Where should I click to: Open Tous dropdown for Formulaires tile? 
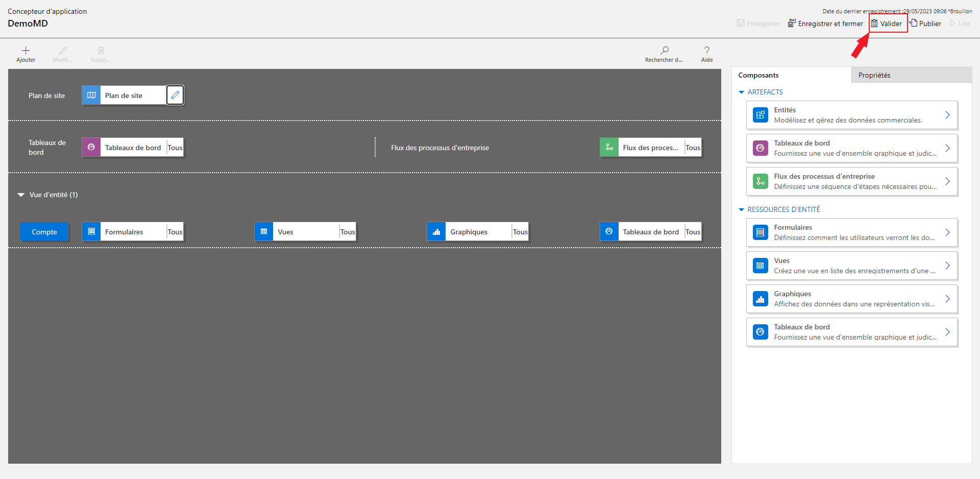click(175, 232)
